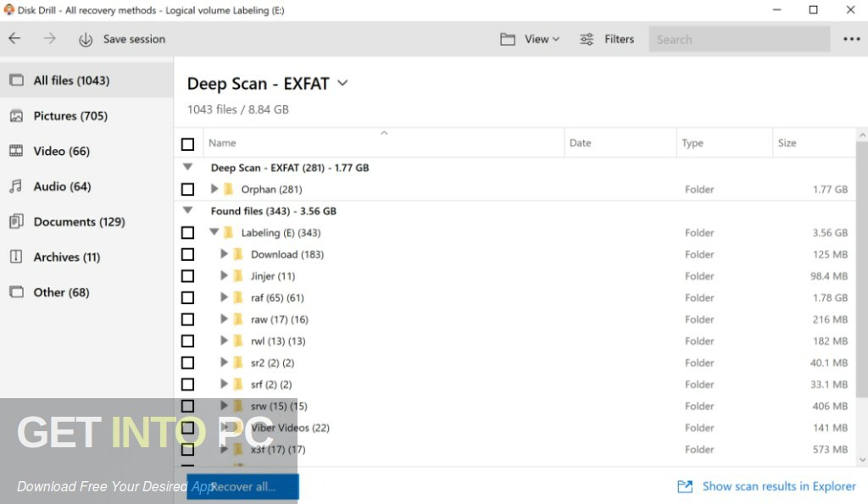Sort by the Name column header
The height and width of the screenshot is (504, 868).
(384, 143)
